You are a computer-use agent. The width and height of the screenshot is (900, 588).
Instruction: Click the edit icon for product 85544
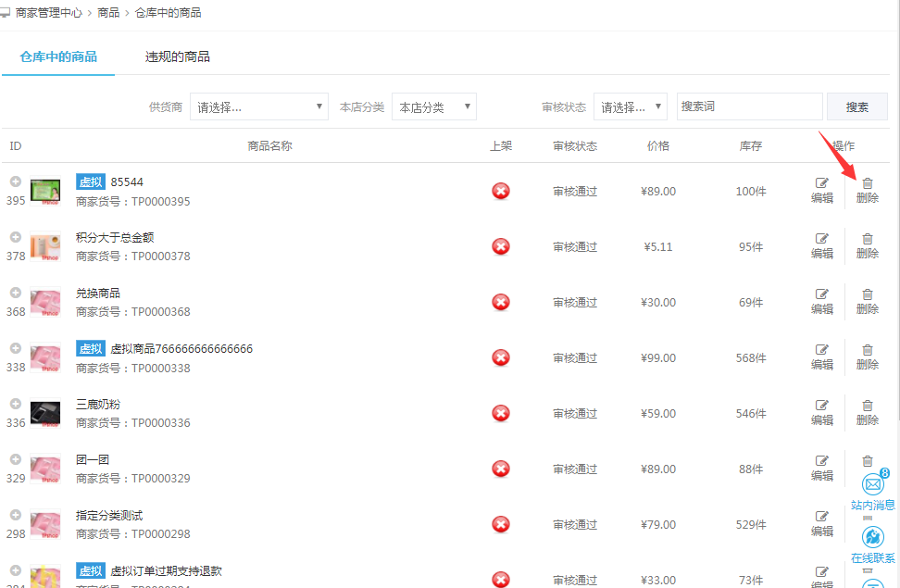click(821, 183)
